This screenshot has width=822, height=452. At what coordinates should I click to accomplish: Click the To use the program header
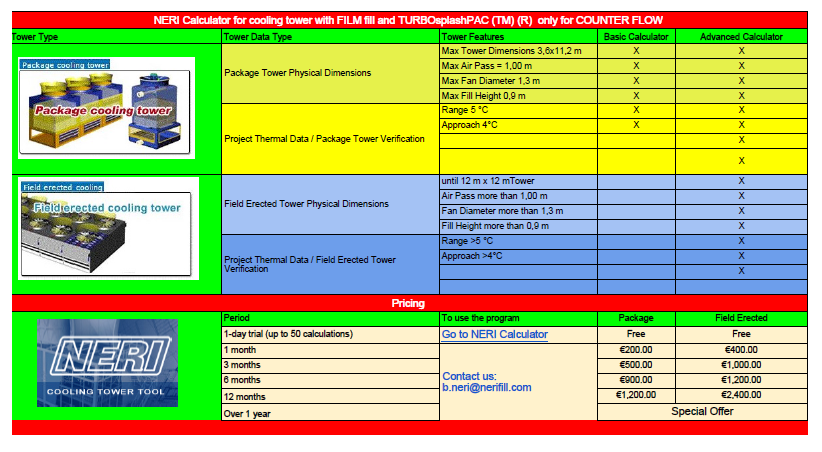(x=518, y=318)
